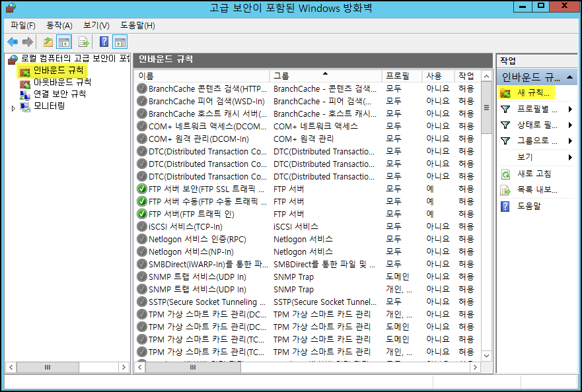Click the export icon beside 목록 내보내기
The image size is (582, 392).
tap(505, 190)
